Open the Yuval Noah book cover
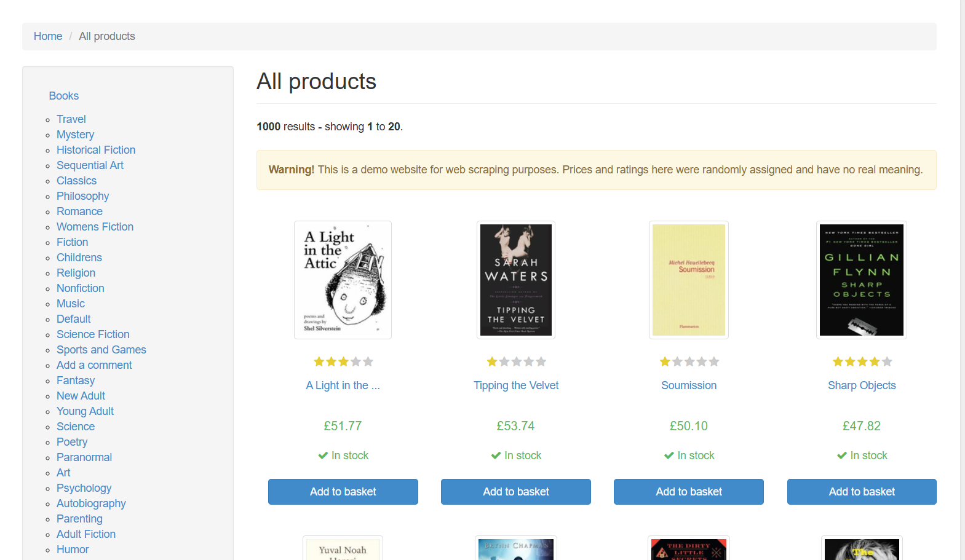 click(x=343, y=548)
